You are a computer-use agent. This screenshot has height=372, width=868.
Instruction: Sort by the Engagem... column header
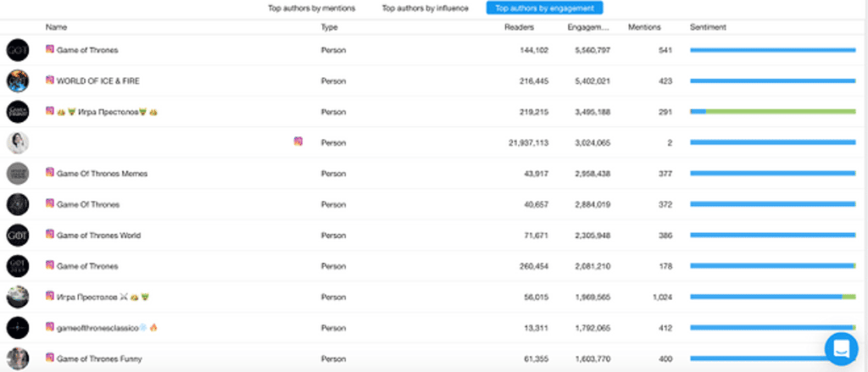(588, 27)
